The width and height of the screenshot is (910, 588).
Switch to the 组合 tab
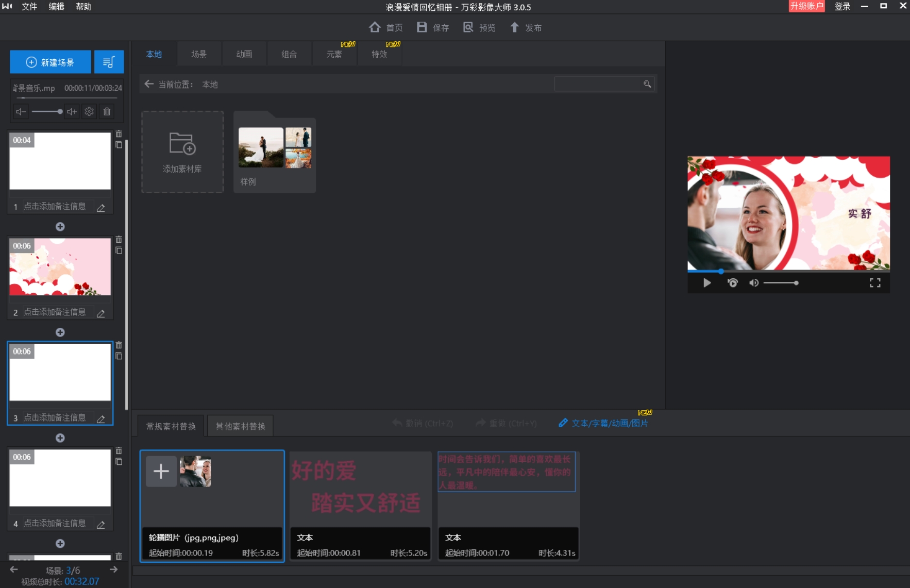(x=289, y=54)
